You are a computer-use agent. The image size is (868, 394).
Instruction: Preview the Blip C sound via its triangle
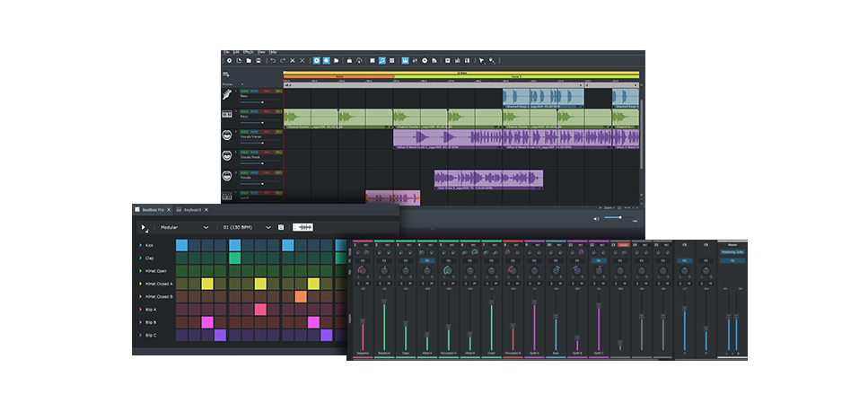pos(140,336)
